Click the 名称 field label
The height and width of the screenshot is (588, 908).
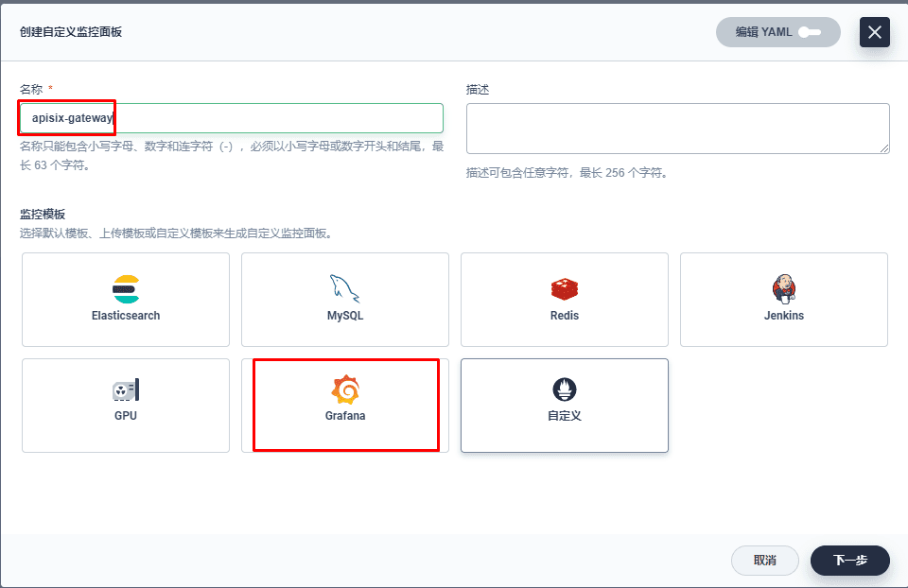[31, 89]
